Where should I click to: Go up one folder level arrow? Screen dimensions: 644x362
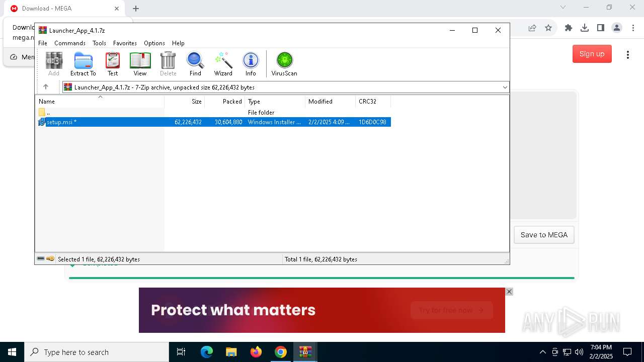[x=46, y=87]
